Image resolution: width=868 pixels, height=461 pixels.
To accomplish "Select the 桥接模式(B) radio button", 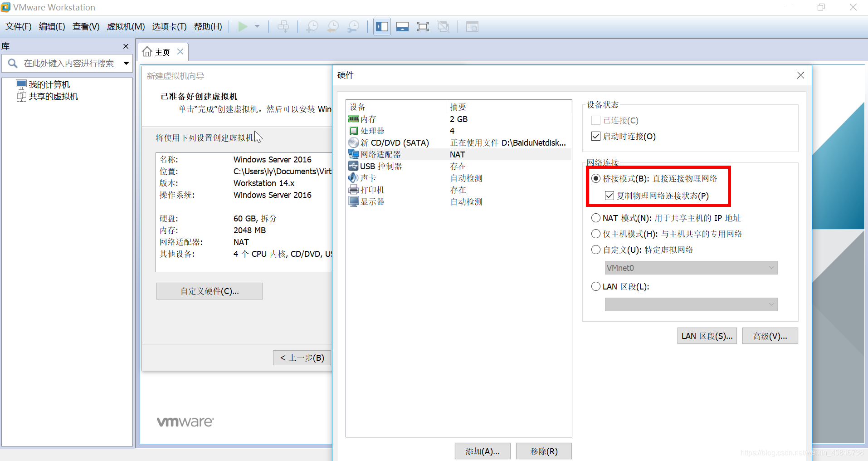I will [x=596, y=178].
